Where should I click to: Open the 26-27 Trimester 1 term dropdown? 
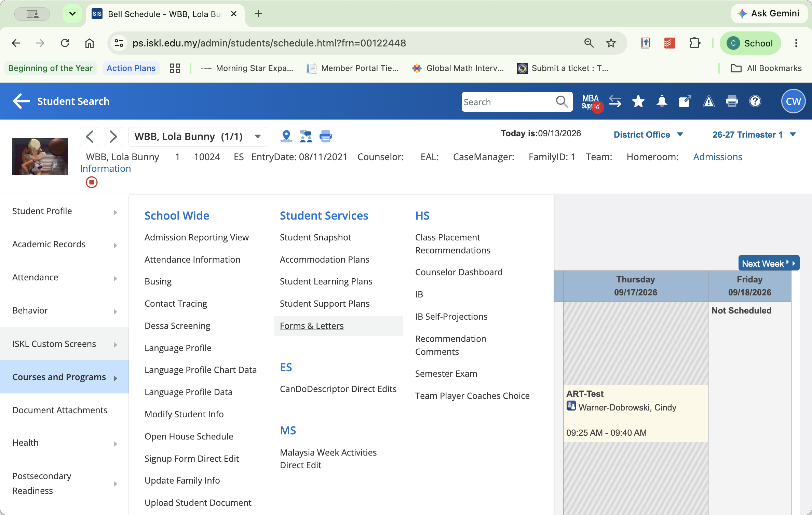(x=754, y=135)
